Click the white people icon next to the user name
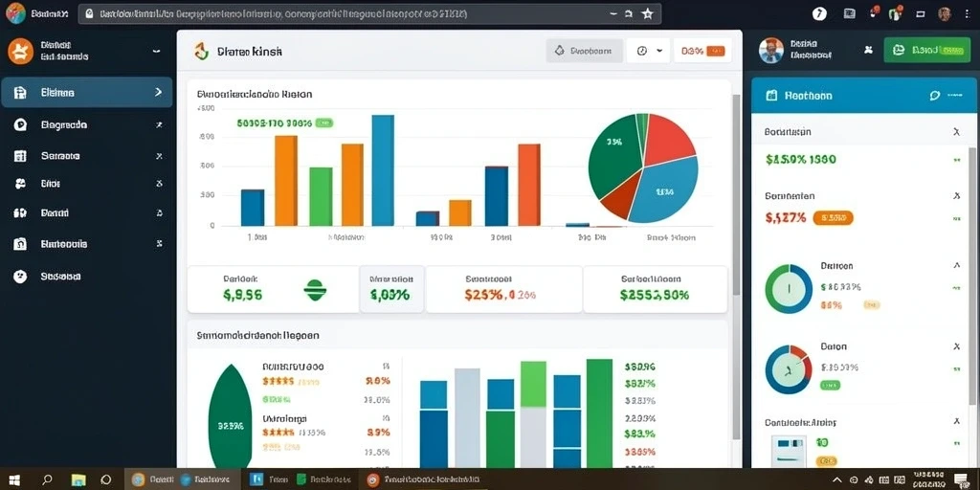Screen dimensions: 980x490 (868, 50)
